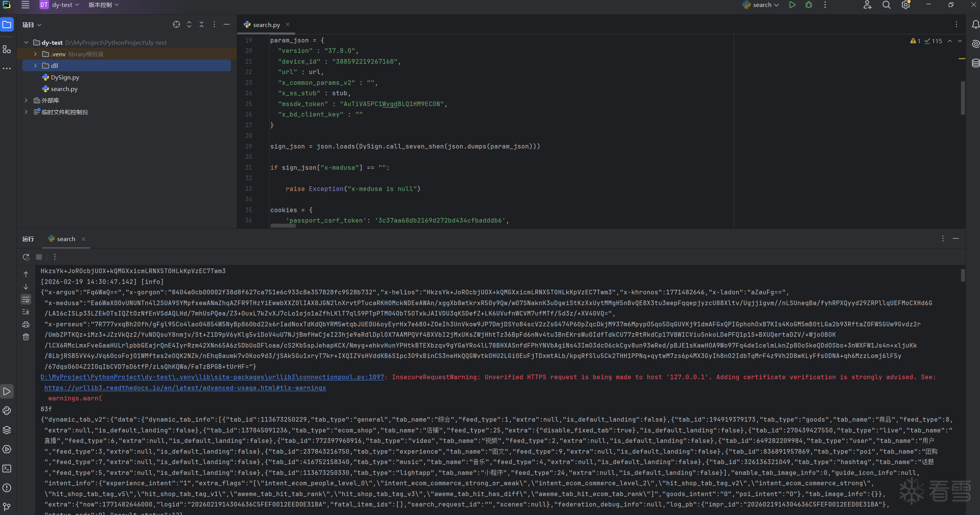980x515 pixels.
Task: Open the urllib3 tls-warnings link
Action: (x=185, y=388)
